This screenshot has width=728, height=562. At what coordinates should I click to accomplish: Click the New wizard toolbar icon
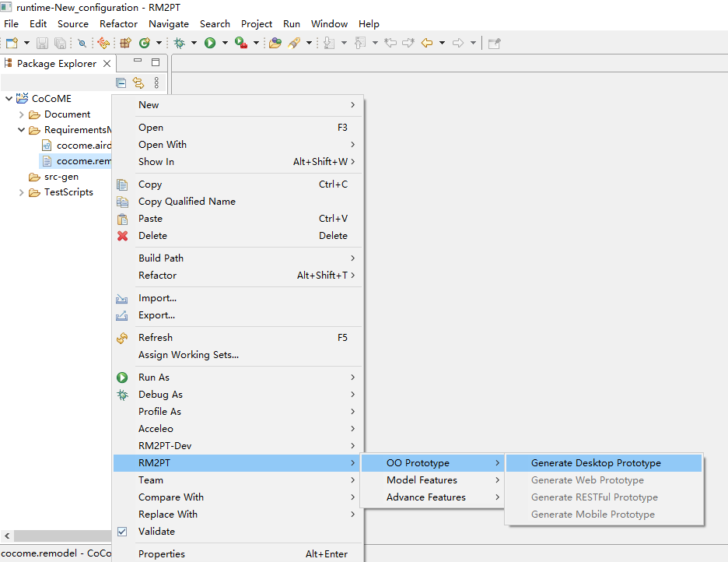(12, 43)
